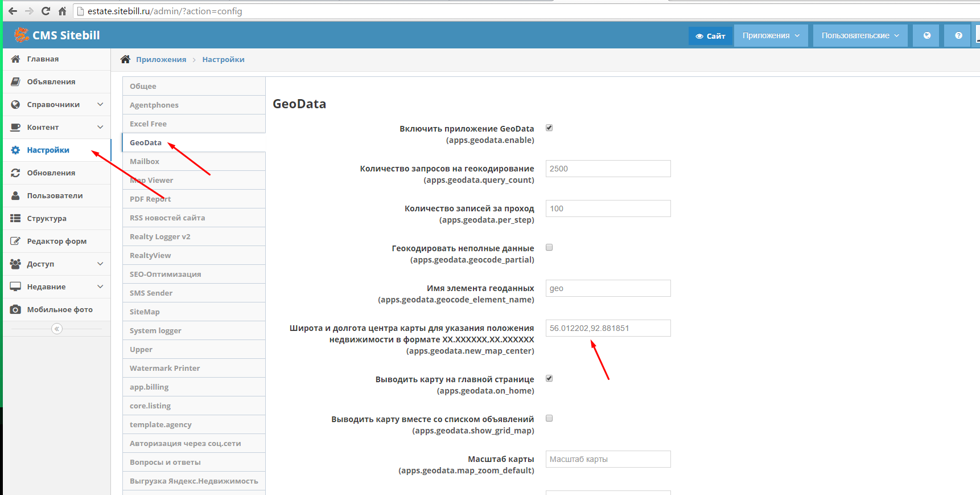Click the CMS Sitebill logo icon
Image resolution: width=980 pixels, height=495 pixels.
22,35
